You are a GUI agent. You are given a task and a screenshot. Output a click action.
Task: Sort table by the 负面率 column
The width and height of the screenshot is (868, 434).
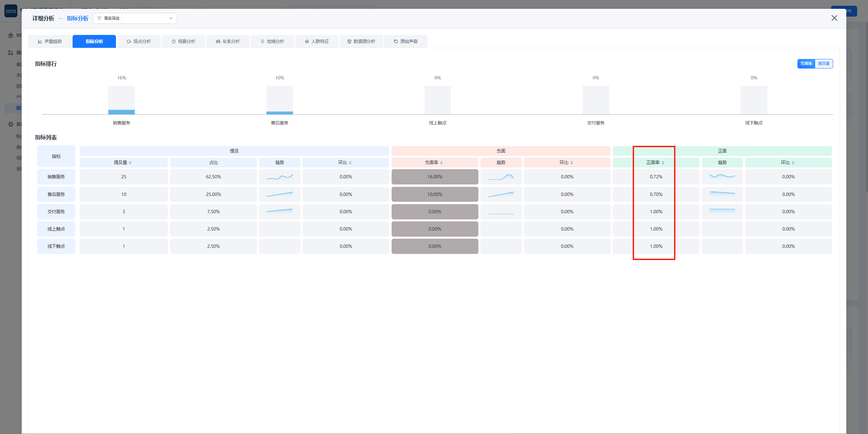pos(434,163)
